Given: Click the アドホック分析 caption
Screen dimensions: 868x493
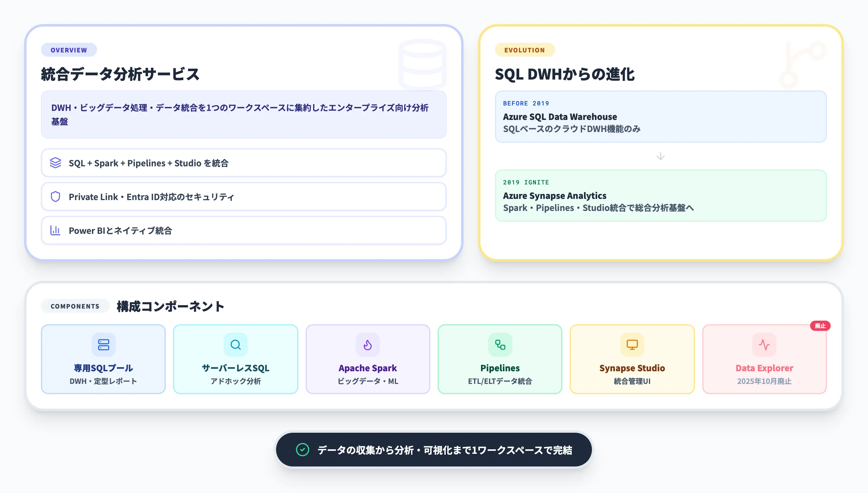Looking at the screenshot, I should pos(236,381).
